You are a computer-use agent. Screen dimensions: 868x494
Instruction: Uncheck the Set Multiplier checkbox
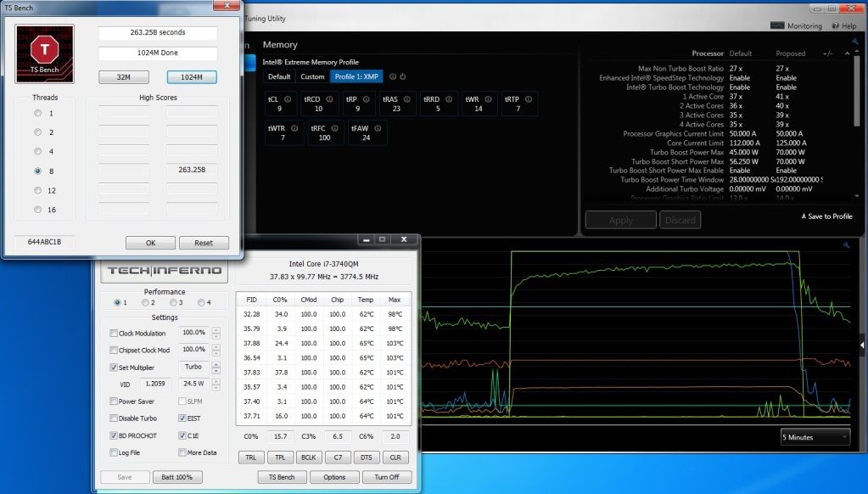[x=114, y=368]
